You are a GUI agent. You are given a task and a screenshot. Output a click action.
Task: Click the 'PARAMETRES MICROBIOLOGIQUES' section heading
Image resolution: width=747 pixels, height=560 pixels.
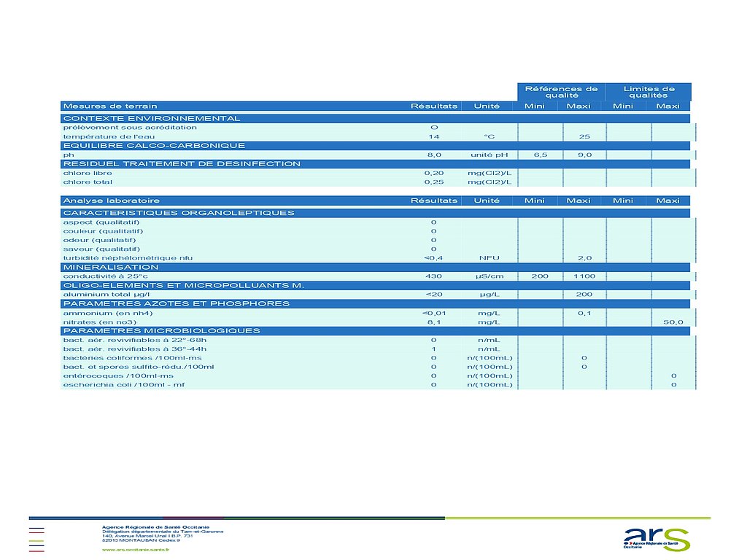click(161, 330)
